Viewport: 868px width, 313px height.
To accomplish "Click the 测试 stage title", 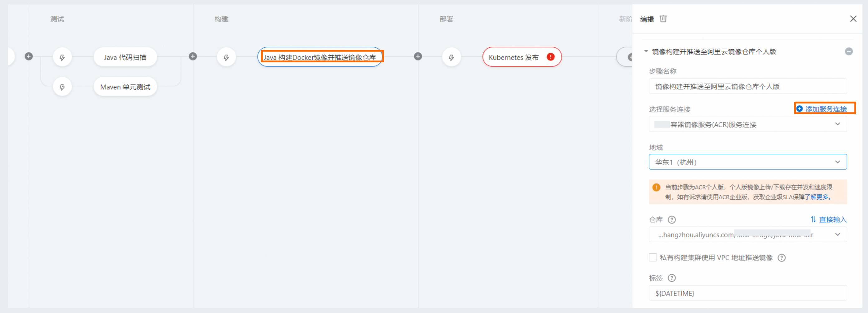I will pos(57,19).
